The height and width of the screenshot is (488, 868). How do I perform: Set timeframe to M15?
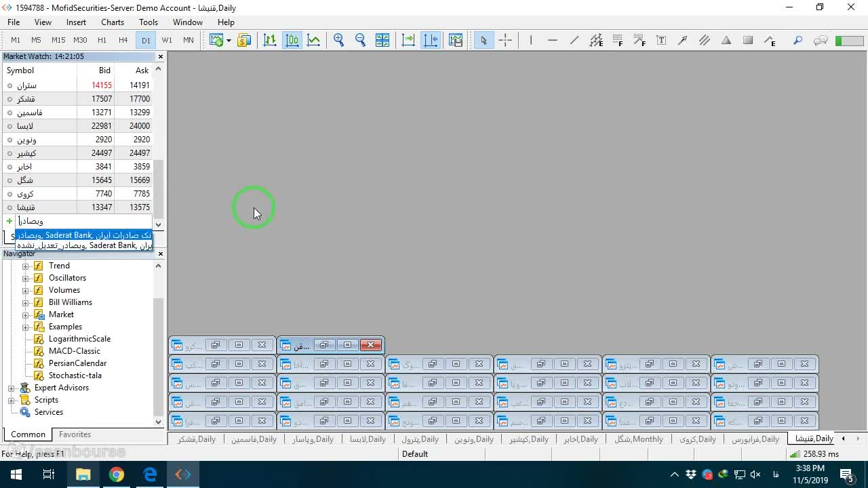tap(58, 41)
